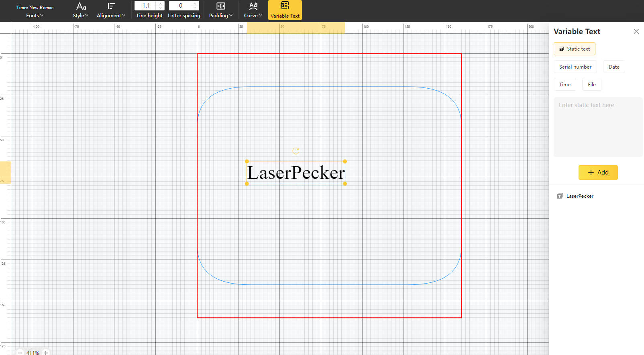
Task: Select the File variable type
Action: tap(591, 84)
